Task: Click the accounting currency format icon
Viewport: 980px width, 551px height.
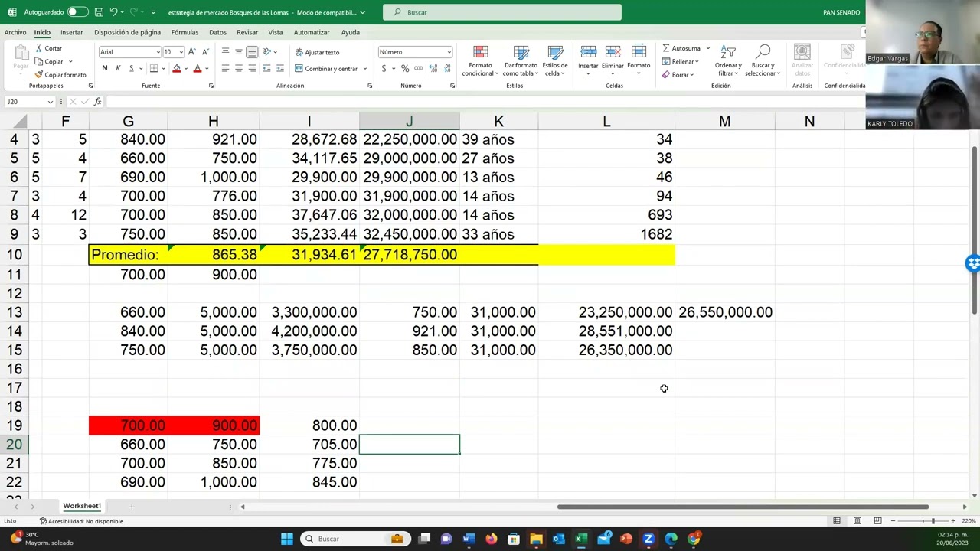Action: point(384,68)
